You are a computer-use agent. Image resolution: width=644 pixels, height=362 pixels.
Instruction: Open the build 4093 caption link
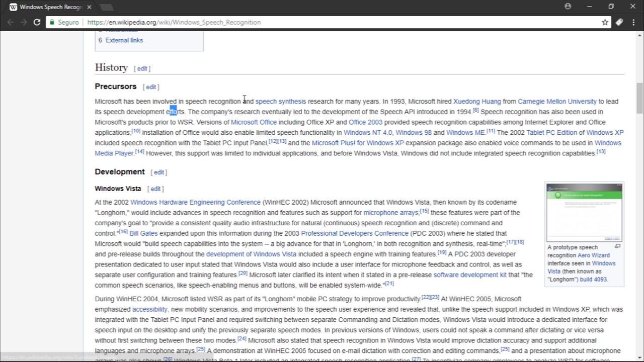(x=593, y=280)
